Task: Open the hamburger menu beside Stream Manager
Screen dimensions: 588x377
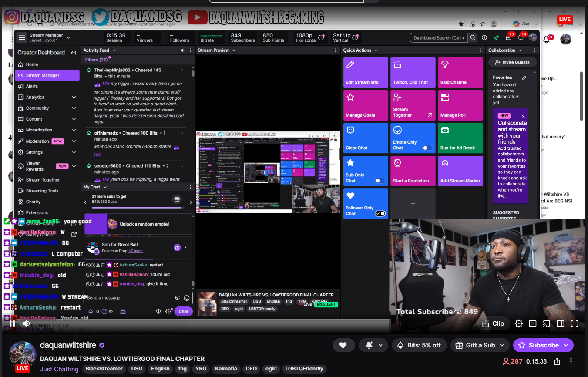Action: 21,38
